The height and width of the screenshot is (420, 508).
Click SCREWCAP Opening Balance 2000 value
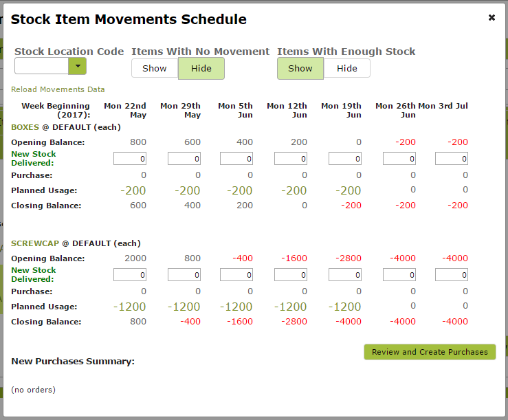click(x=135, y=258)
